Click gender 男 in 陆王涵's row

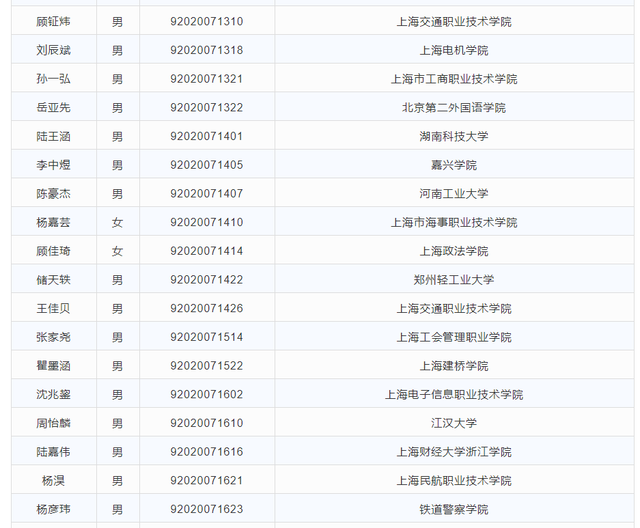point(118,136)
